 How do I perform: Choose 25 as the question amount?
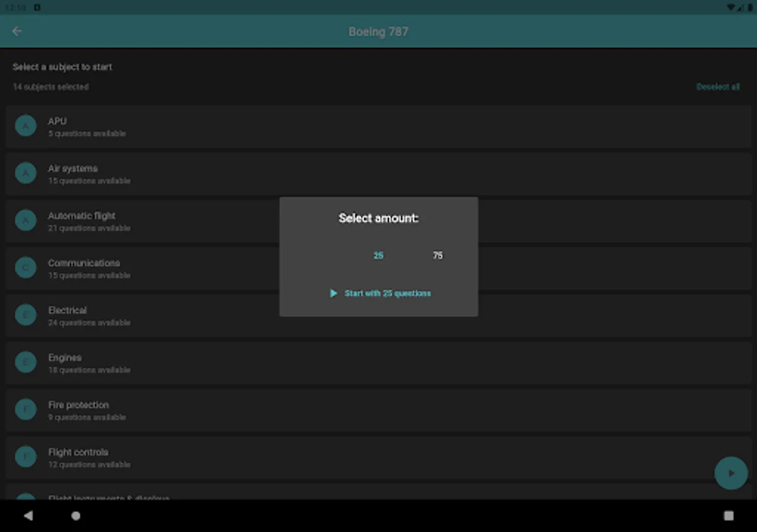378,255
